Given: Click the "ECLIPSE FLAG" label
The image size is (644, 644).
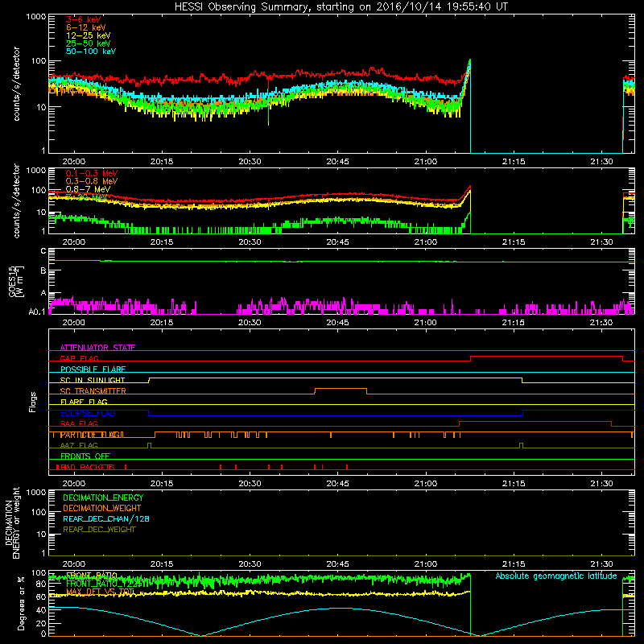Looking at the screenshot, I should point(88,413).
